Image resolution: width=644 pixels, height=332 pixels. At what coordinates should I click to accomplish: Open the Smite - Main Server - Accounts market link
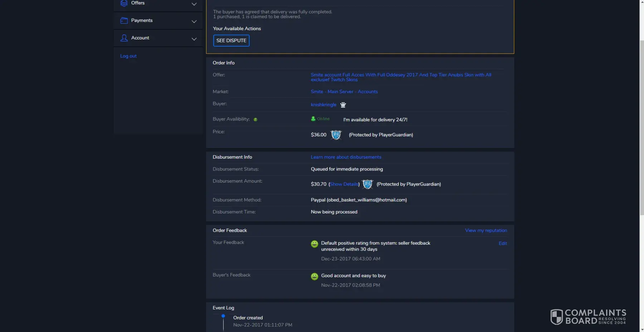(344, 92)
